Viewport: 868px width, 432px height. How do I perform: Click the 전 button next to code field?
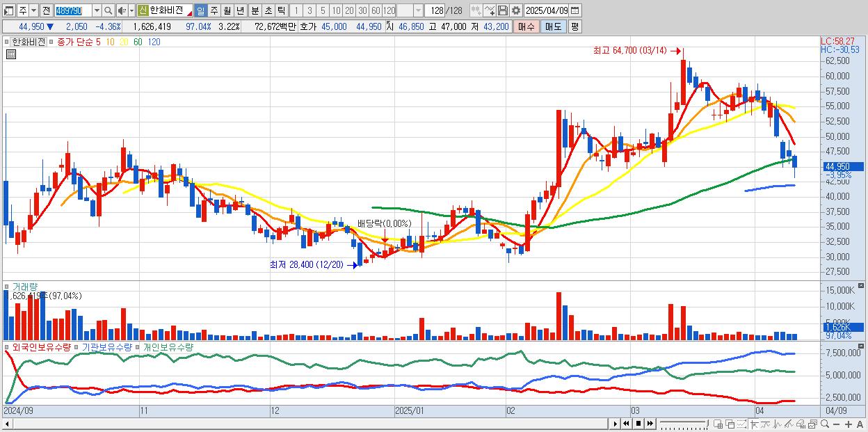(x=46, y=10)
